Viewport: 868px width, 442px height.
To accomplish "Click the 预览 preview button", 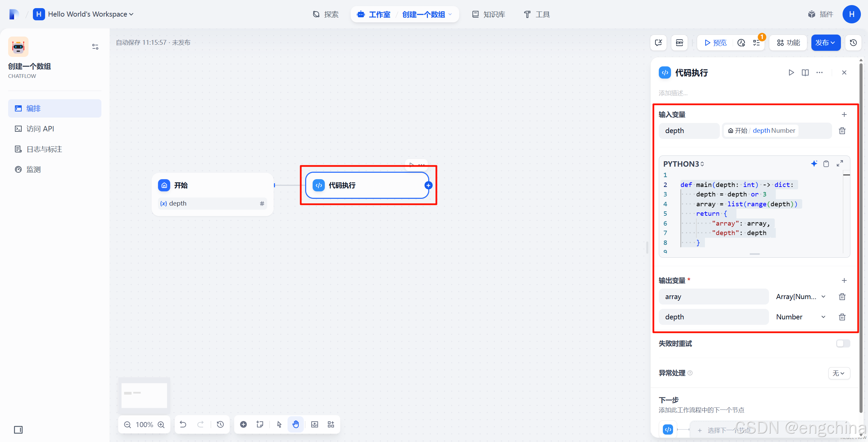I will pyautogui.click(x=715, y=43).
